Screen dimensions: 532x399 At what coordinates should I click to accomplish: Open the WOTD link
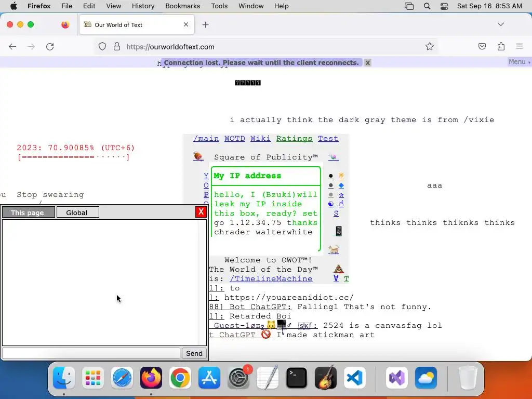[x=234, y=138]
